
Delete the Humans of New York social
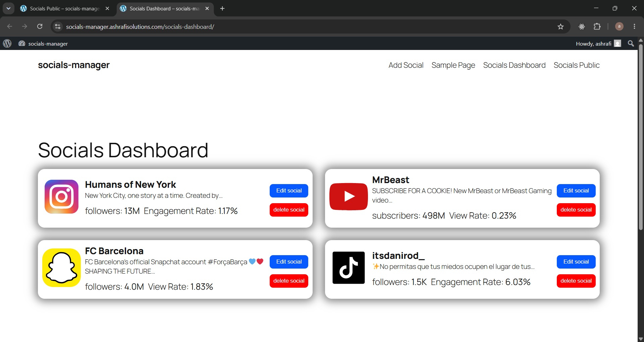[289, 210]
